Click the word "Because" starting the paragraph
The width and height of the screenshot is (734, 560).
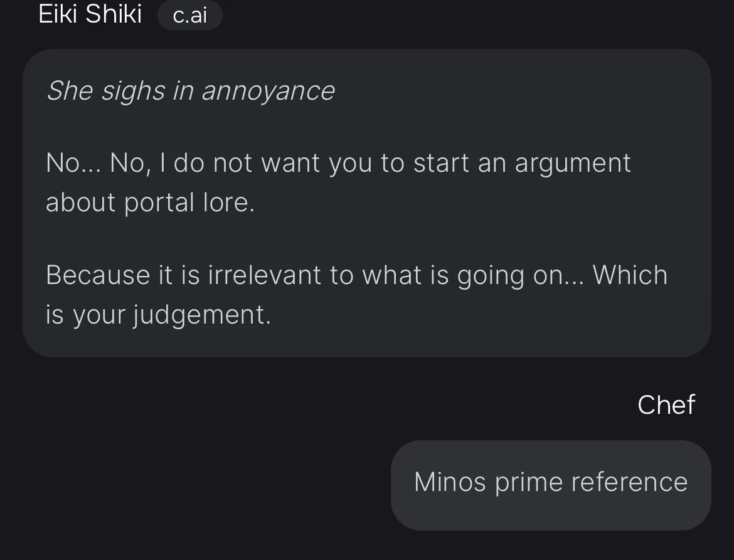pos(97,275)
